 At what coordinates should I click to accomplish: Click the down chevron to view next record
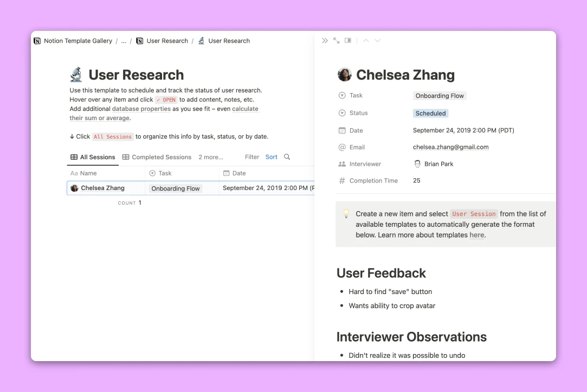(x=377, y=40)
